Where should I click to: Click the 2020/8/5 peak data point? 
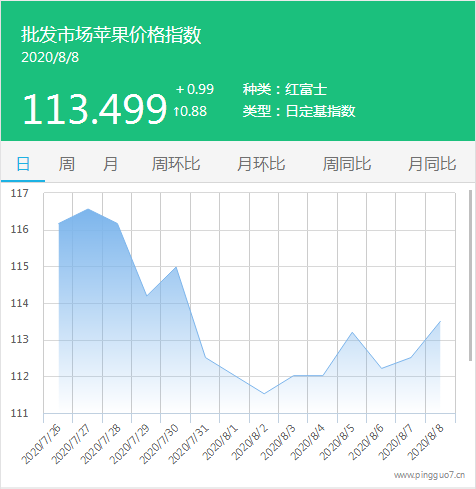tap(352, 332)
